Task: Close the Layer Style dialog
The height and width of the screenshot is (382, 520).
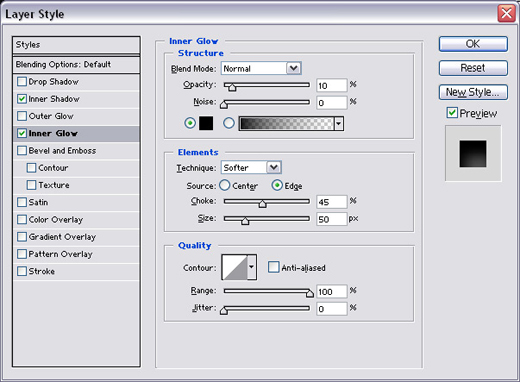Action: [x=506, y=14]
